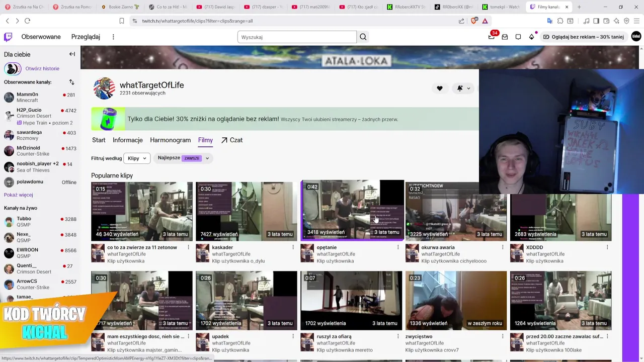The height and width of the screenshot is (362, 644).
Task: Play the 'ruszył za ofiarą' clip thumbnail
Action: click(x=351, y=301)
